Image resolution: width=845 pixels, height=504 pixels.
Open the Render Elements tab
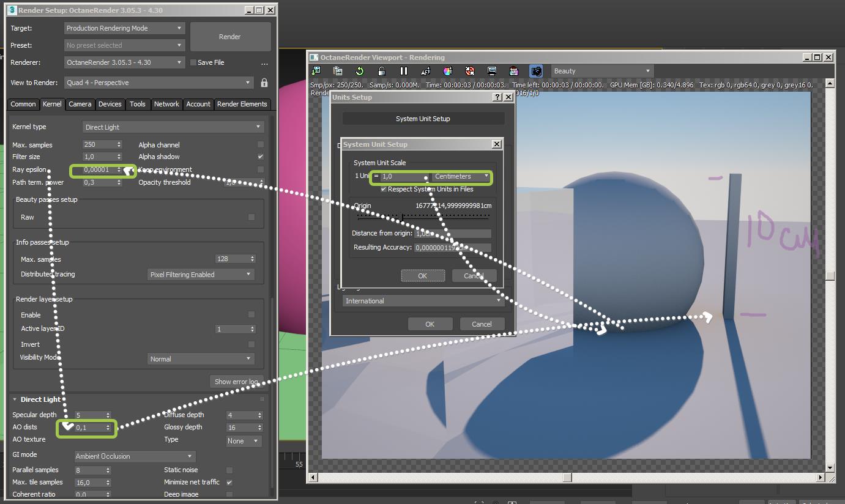pos(242,104)
